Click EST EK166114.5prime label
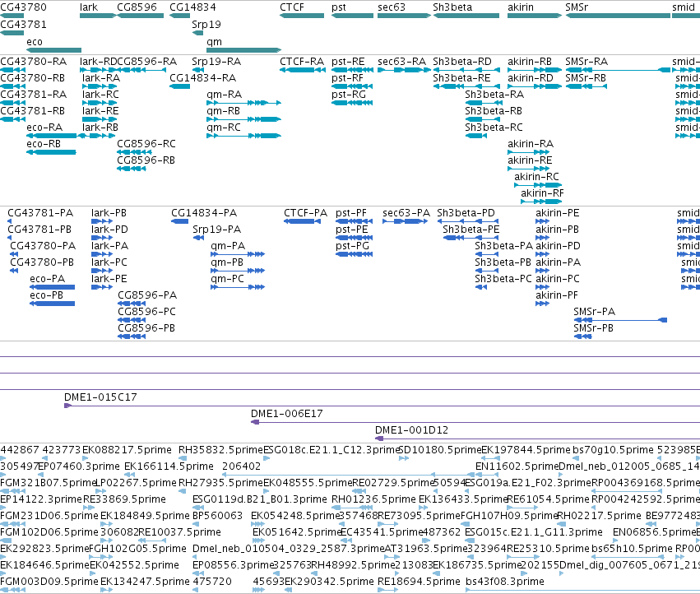The height and width of the screenshot is (594, 700). [169, 466]
